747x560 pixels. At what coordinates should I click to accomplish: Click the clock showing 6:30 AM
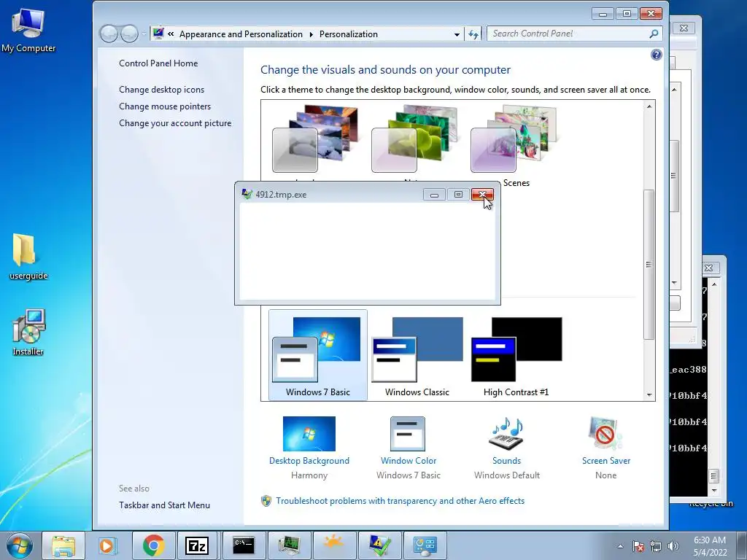click(710, 546)
